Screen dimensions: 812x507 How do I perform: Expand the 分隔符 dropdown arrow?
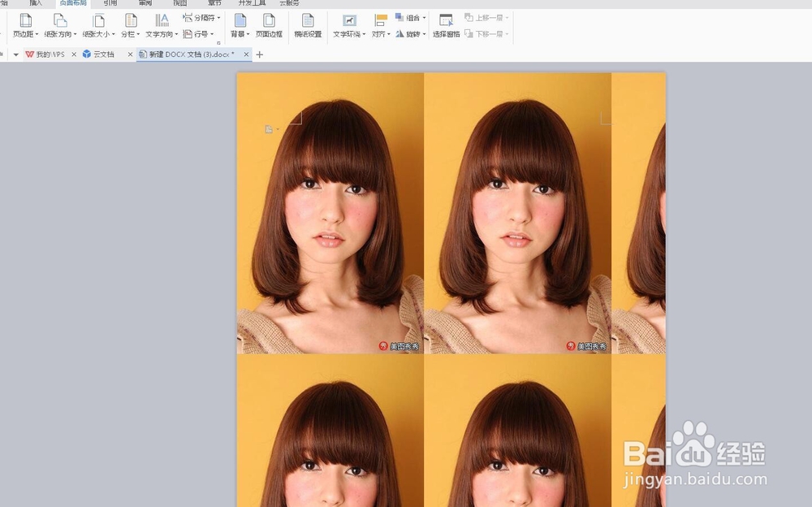218,18
